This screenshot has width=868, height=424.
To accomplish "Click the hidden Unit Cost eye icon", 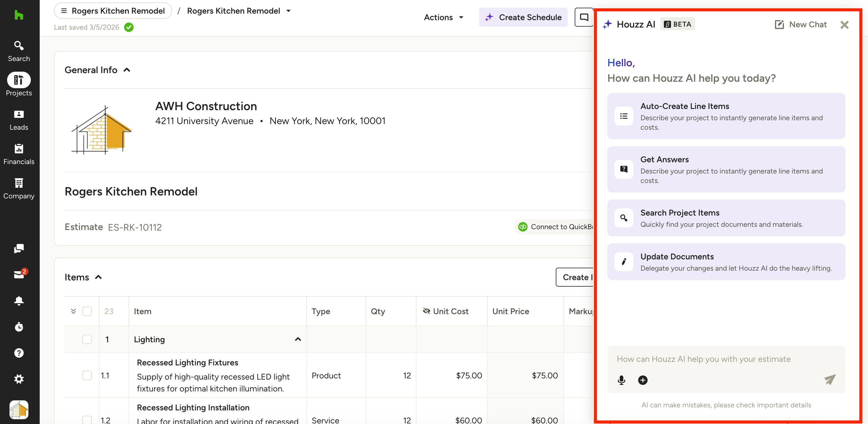I will click(x=426, y=311).
